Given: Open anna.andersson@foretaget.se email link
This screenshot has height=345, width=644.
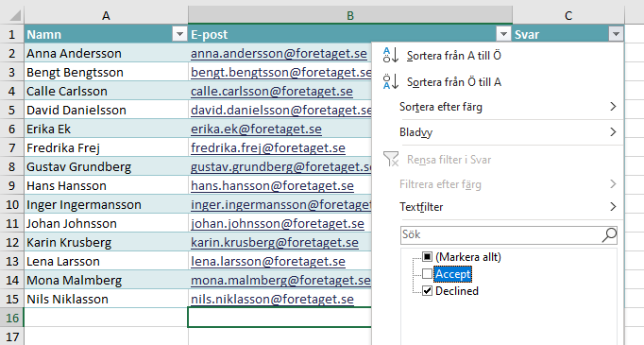Looking at the screenshot, I should click(x=279, y=54).
